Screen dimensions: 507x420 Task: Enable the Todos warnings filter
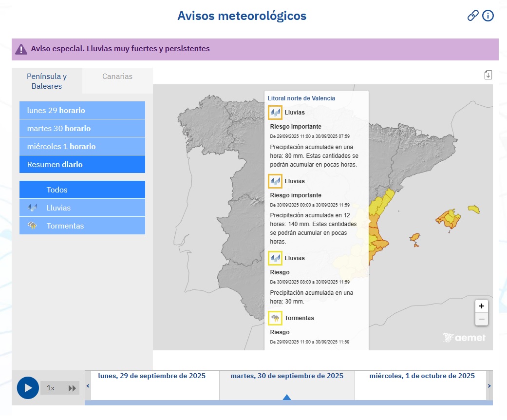82,190
